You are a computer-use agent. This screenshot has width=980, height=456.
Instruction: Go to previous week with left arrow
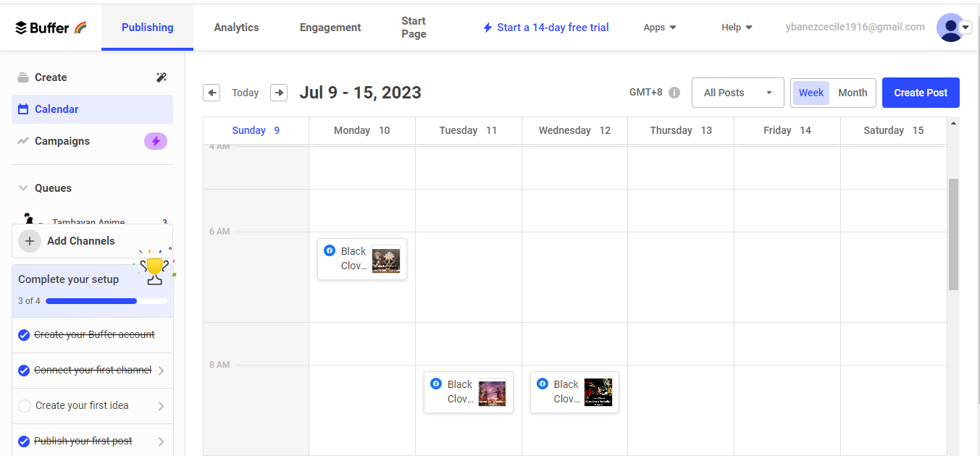point(212,93)
